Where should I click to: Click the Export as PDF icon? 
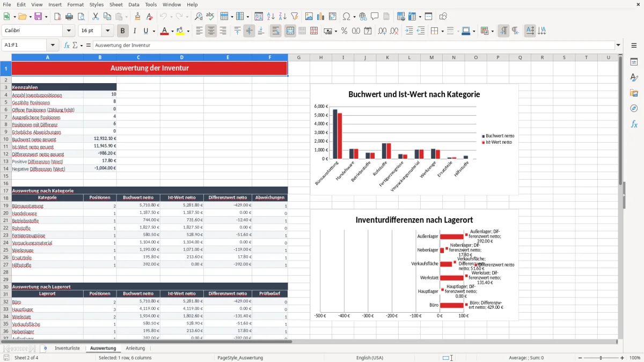coord(57,17)
